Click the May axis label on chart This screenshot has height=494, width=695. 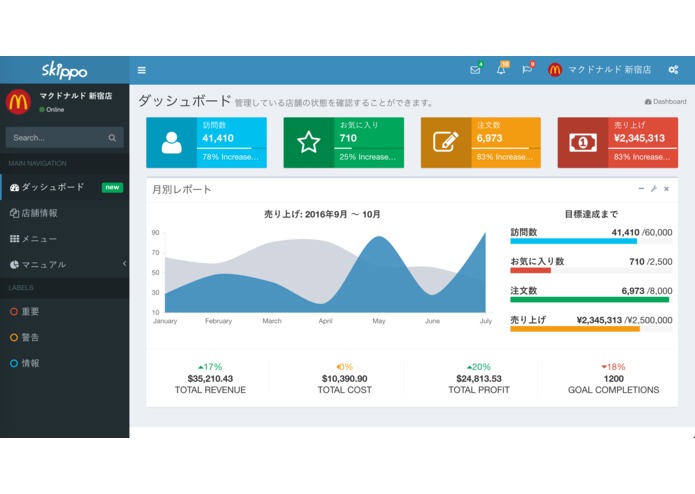[379, 321]
